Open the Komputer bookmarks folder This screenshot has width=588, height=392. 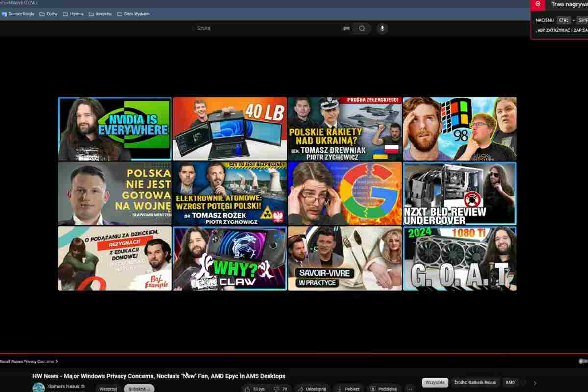(x=100, y=14)
